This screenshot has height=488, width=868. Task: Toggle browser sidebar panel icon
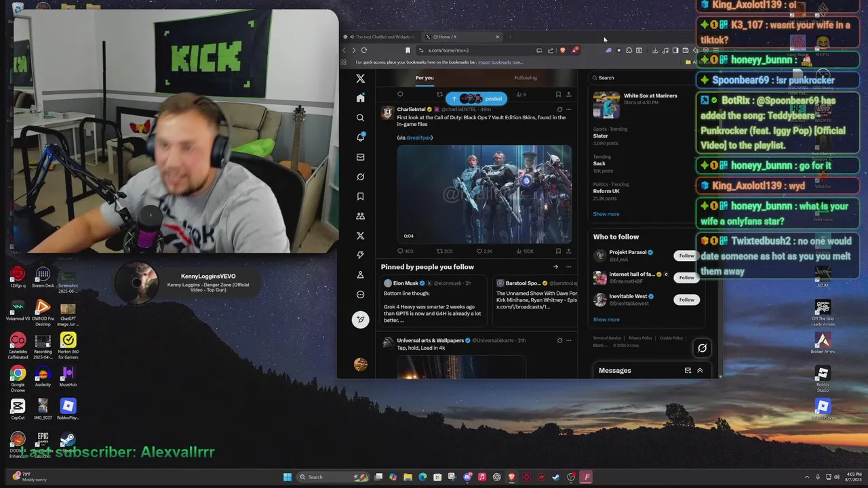pos(675,50)
